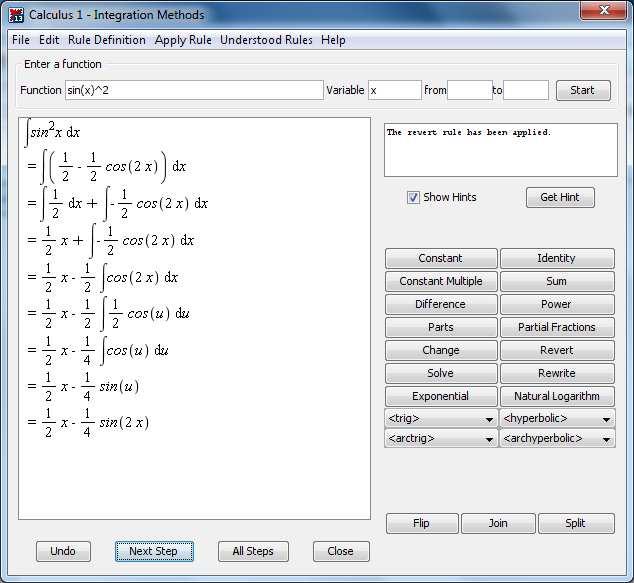Image resolution: width=634 pixels, height=583 pixels.
Task: Click the Flip button
Action: (422, 524)
